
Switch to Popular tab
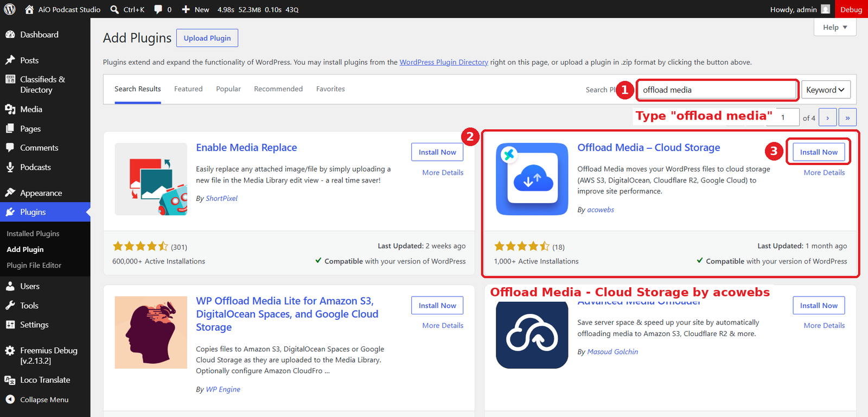(228, 89)
